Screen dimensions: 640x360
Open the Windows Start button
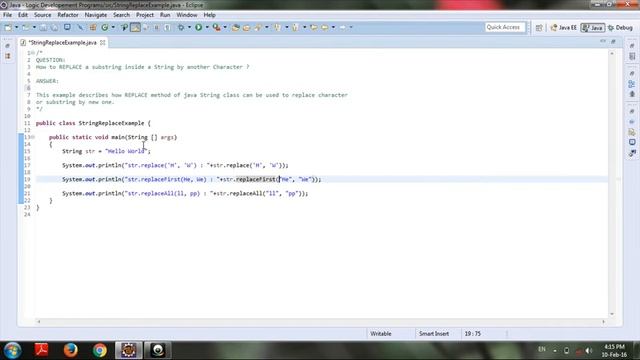(12, 350)
